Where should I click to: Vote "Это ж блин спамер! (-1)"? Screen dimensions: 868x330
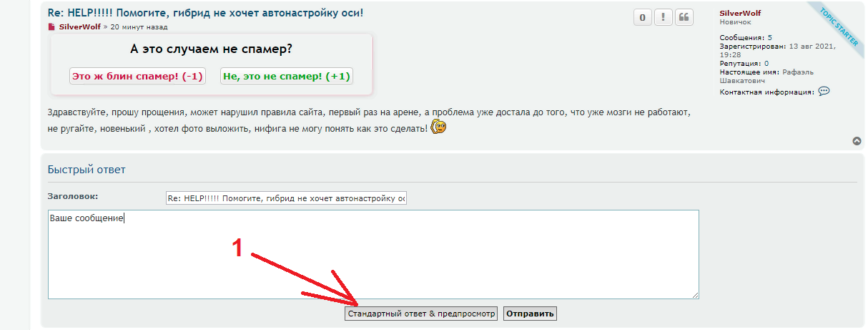click(137, 76)
